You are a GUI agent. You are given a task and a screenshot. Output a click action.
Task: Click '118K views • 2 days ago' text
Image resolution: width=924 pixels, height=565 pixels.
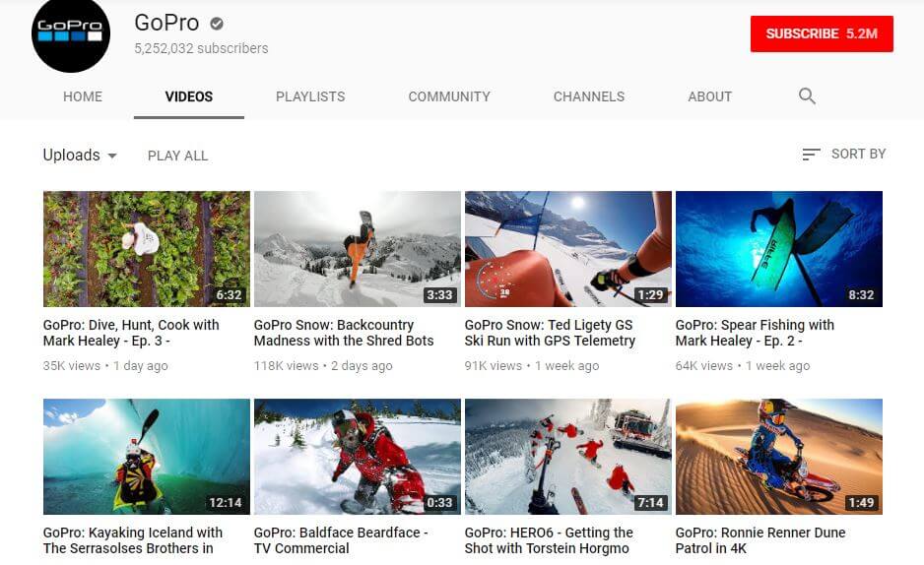323,365
